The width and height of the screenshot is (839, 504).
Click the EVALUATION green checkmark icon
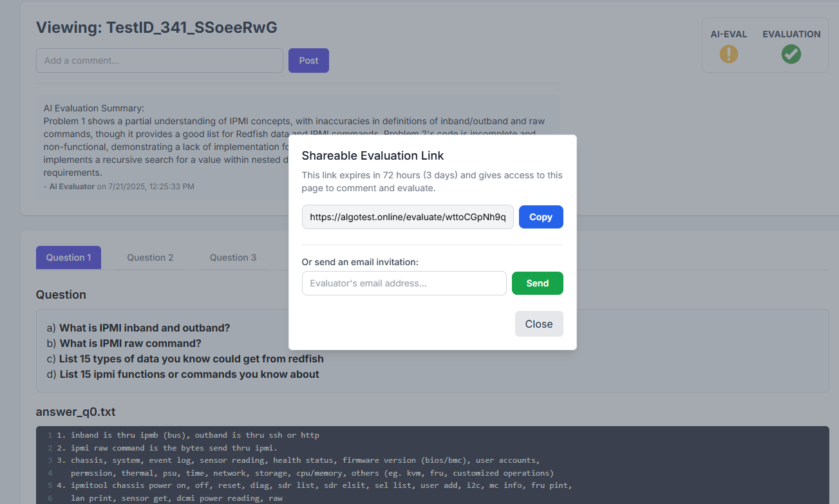click(791, 54)
